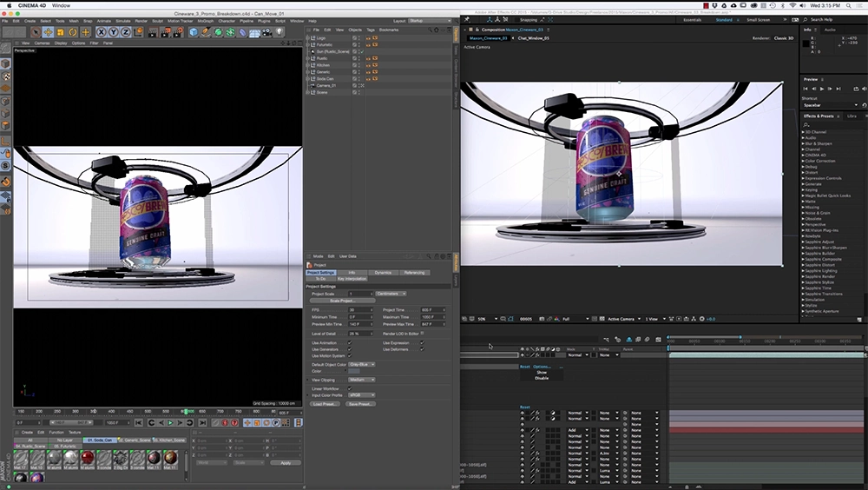
Task: Go to end of Cinema 4D timeline
Action: pyautogui.click(x=202, y=422)
